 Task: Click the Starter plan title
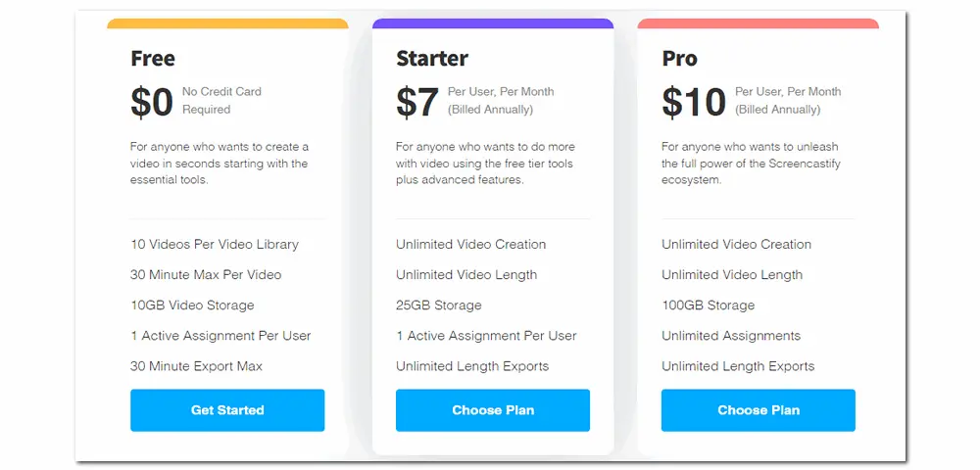(x=432, y=59)
